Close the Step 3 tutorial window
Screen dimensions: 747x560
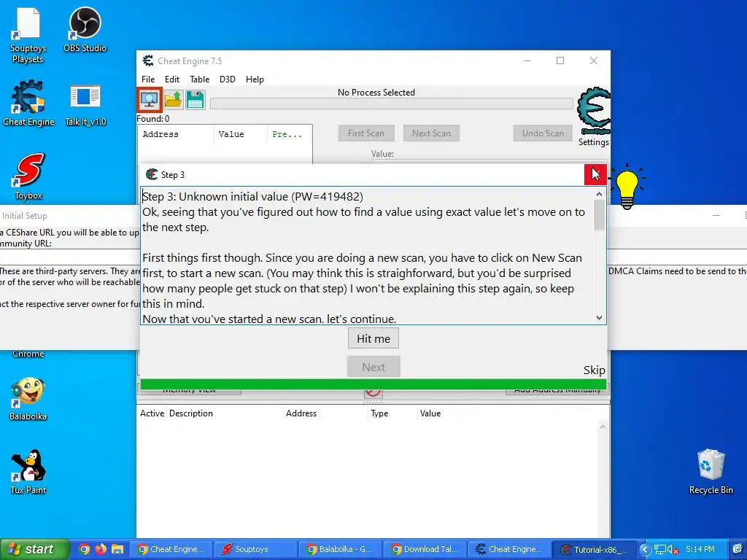click(595, 174)
